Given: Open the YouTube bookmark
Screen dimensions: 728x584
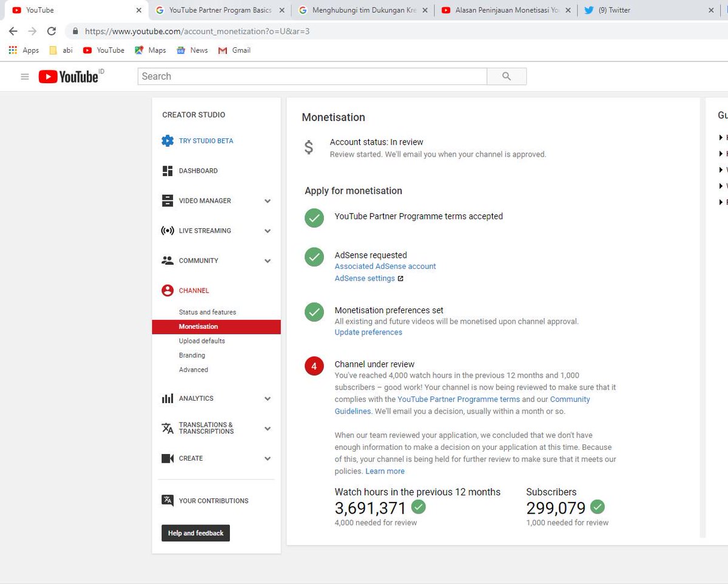Looking at the screenshot, I should point(104,50).
